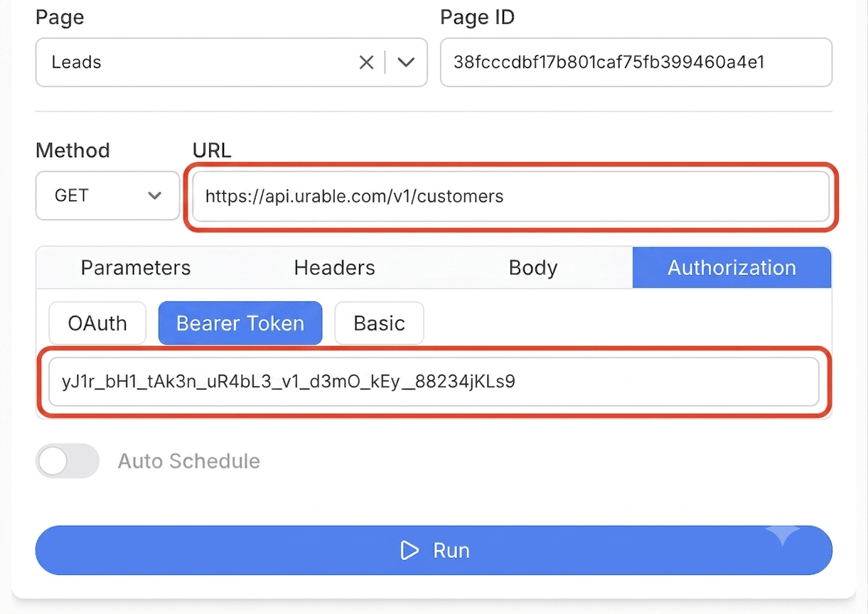Image resolution: width=868 pixels, height=614 pixels.
Task: Choose OAuth authorization type
Action: (x=97, y=323)
